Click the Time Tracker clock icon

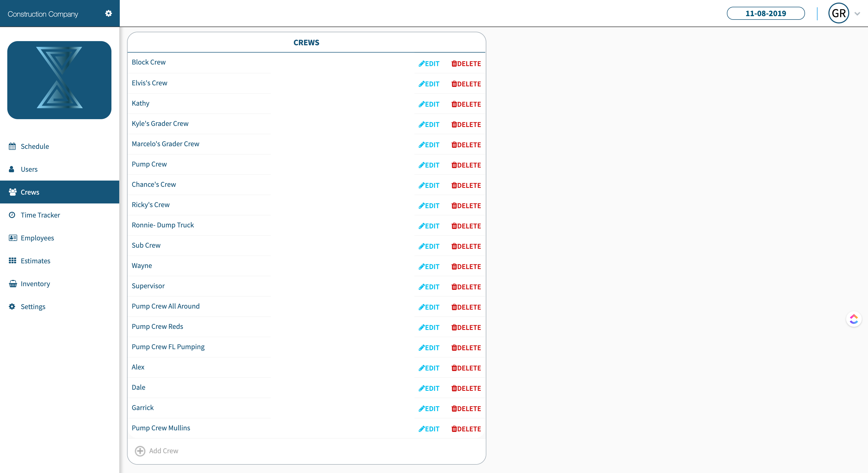click(12, 215)
